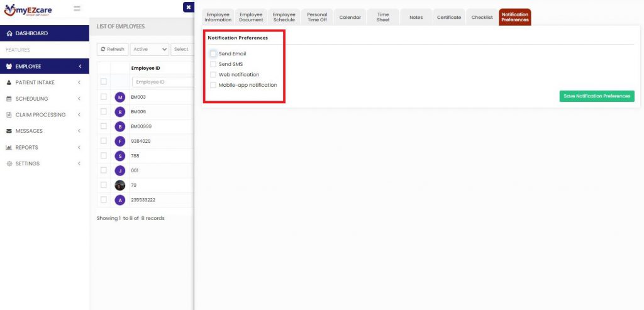Sort by Employee ID column header
The height and width of the screenshot is (310, 644).
click(x=145, y=68)
